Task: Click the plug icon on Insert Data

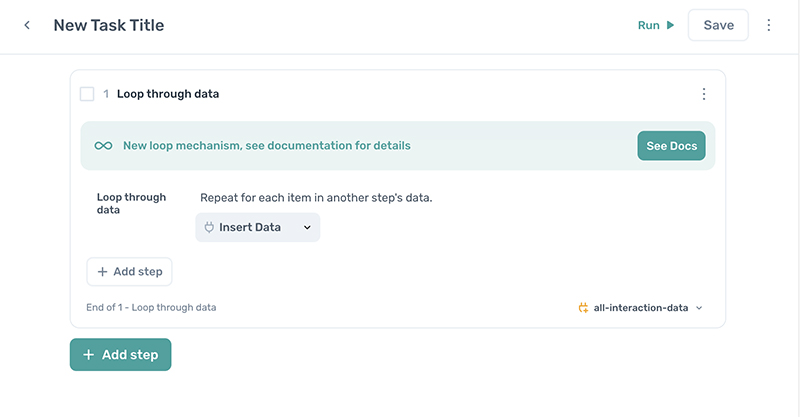Action: 209,228
